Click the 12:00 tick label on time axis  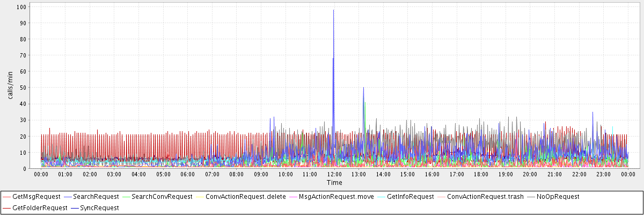tap(334, 175)
